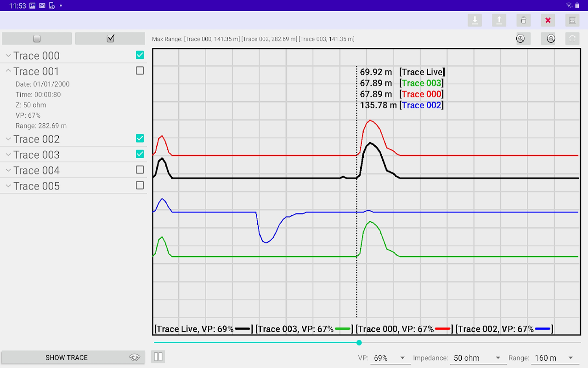Click the "Range: 282.69 m" detail text
Screen dimensions: 588x368
pyautogui.click(x=41, y=126)
